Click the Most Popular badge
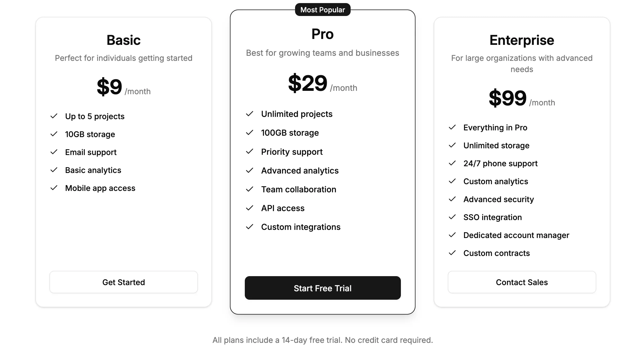This screenshot has height=351, width=644. pyautogui.click(x=323, y=9)
